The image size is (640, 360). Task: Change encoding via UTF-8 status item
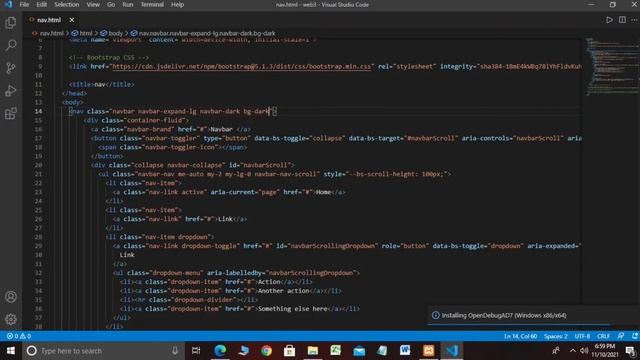point(582,336)
